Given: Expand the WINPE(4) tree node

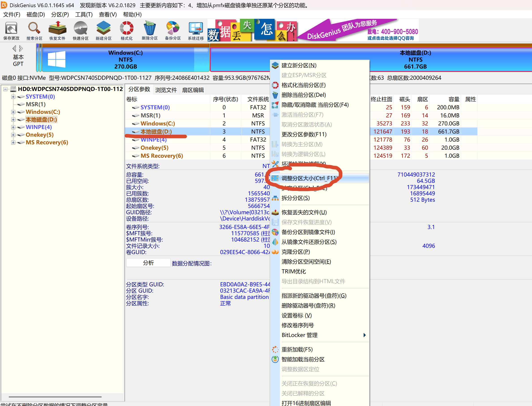Looking at the screenshot, I should coord(13,127).
